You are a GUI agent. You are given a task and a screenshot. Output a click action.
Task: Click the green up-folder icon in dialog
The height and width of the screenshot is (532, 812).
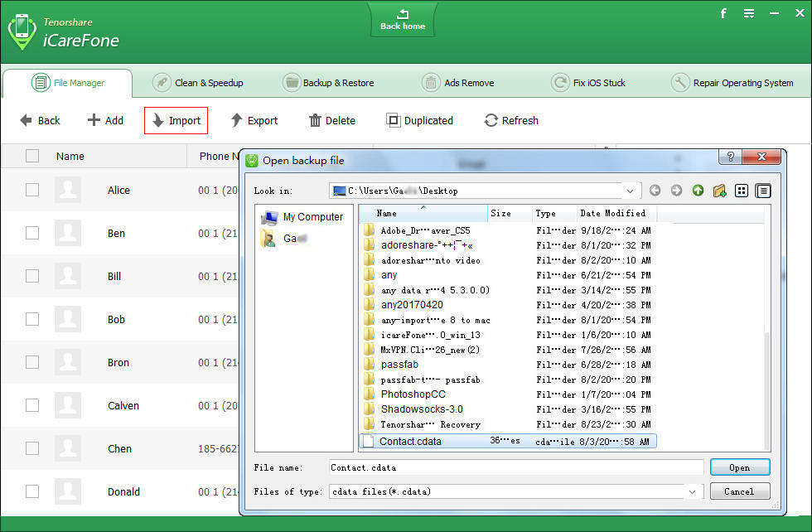(698, 191)
